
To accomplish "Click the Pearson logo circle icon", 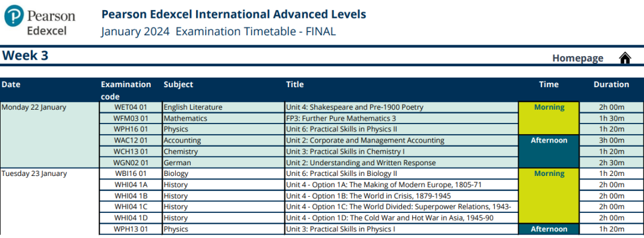I will (14, 16).
